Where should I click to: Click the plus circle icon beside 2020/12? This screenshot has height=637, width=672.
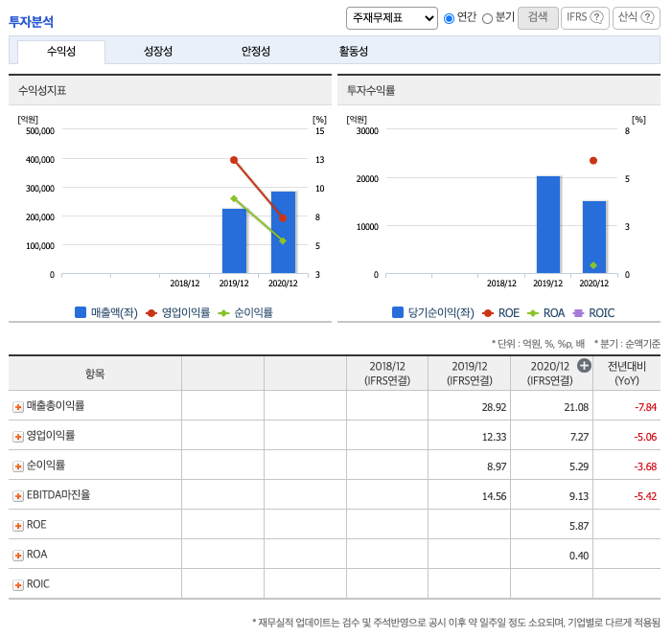584,365
